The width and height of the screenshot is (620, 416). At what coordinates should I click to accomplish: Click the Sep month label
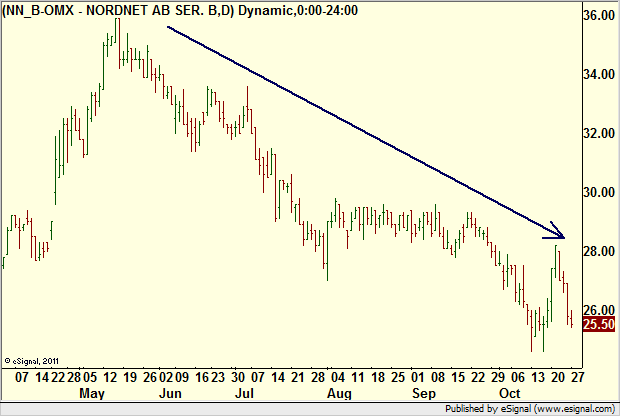[x=424, y=394]
